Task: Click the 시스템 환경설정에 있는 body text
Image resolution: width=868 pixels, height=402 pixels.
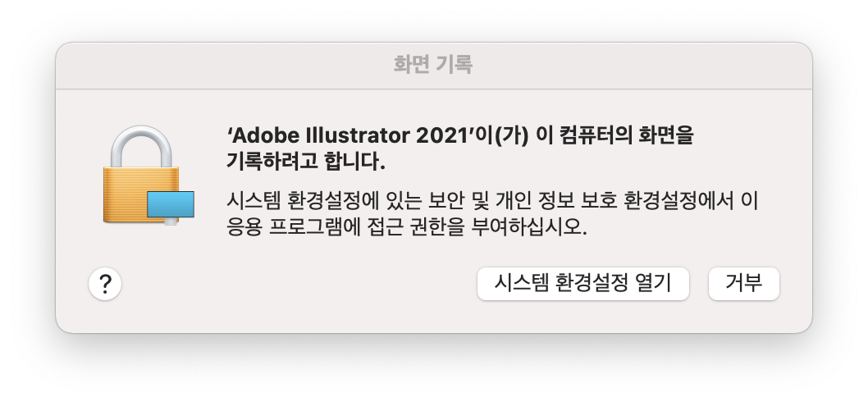Action: [324, 200]
